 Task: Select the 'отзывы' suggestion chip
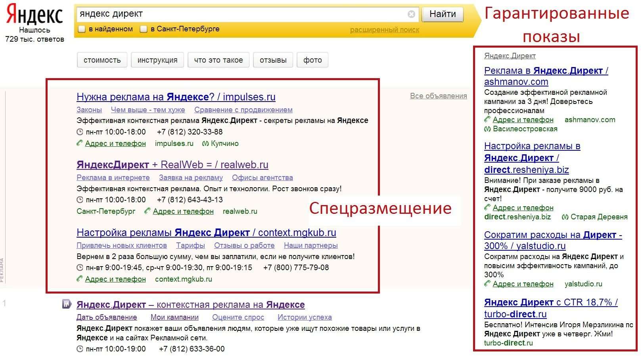273,60
